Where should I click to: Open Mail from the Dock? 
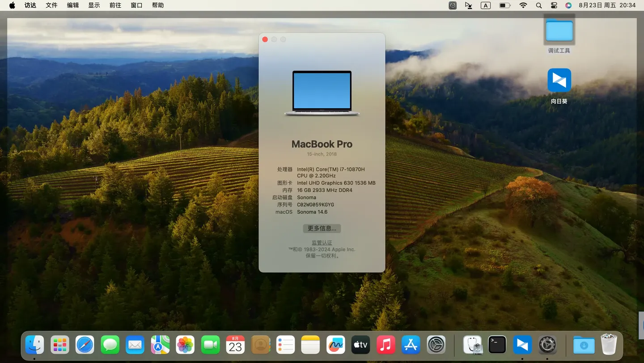135,345
